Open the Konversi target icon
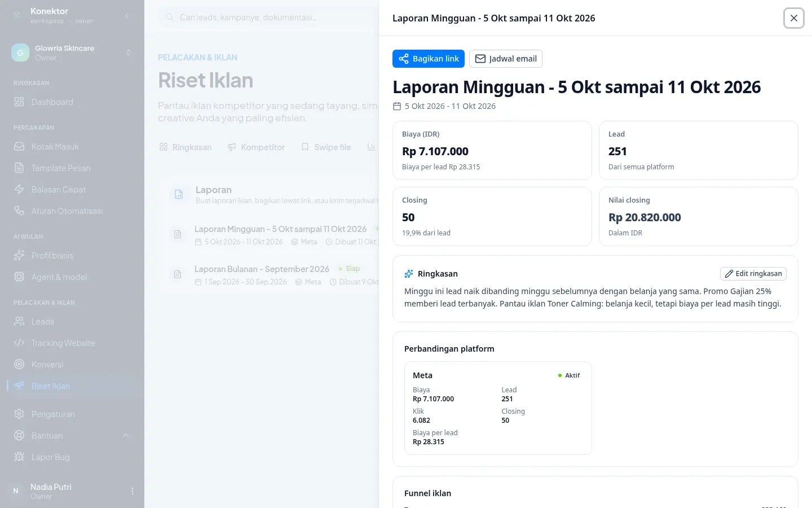 point(19,365)
